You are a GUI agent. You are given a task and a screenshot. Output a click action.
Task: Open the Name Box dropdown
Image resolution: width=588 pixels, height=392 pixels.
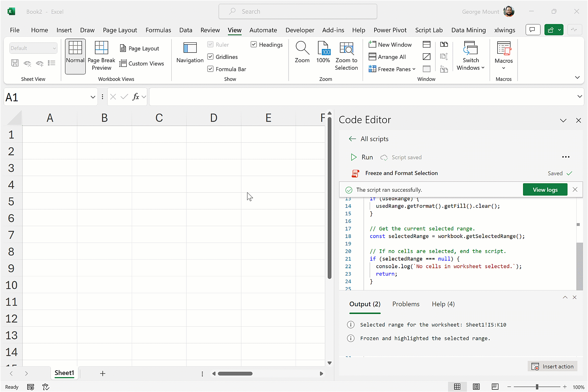pos(93,97)
